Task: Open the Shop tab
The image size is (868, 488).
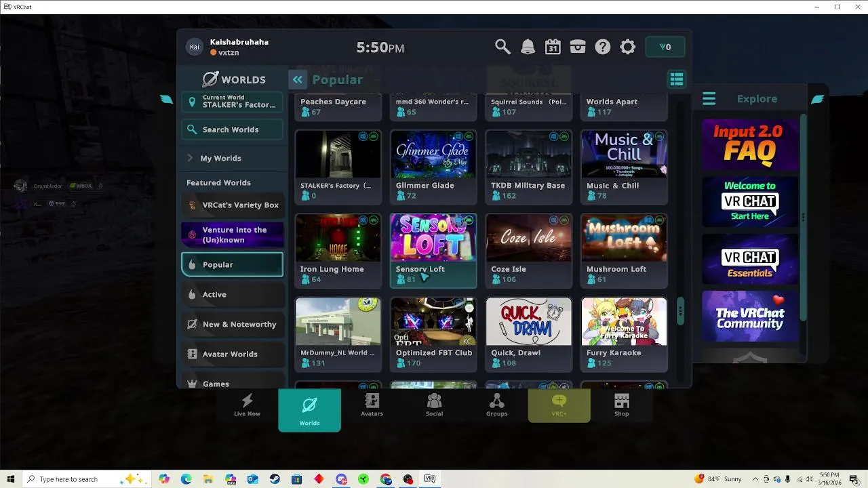Action: [x=621, y=405]
